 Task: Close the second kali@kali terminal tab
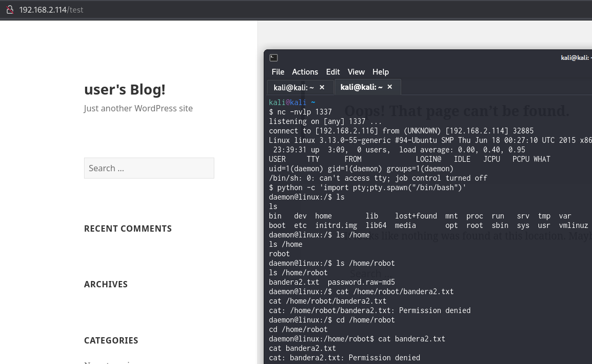[x=390, y=87]
